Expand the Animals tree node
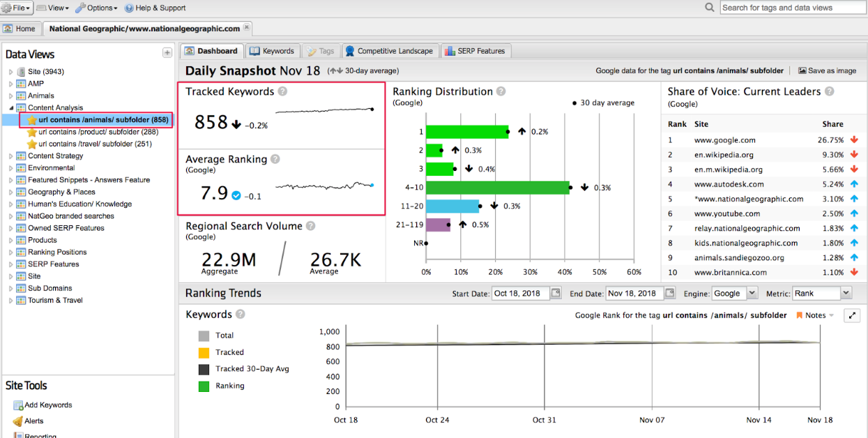 tap(10, 96)
